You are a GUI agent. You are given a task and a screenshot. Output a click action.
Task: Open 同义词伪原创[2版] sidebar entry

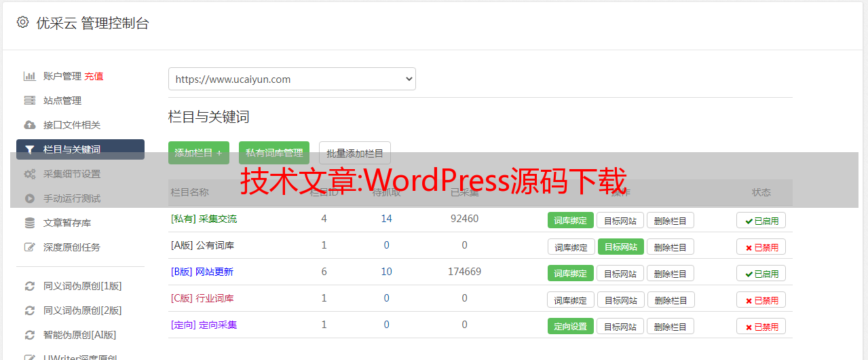click(83, 310)
